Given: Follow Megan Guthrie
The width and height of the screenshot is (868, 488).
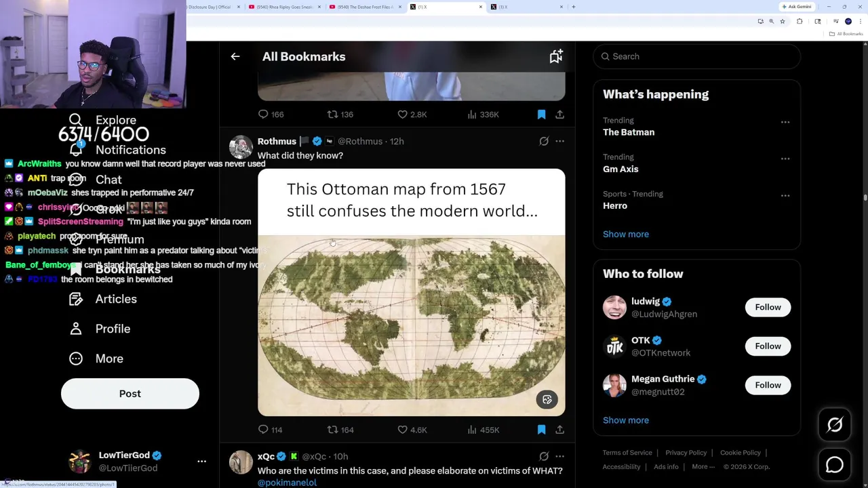Looking at the screenshot, I should pyautogui.click(x=768, y=385).
